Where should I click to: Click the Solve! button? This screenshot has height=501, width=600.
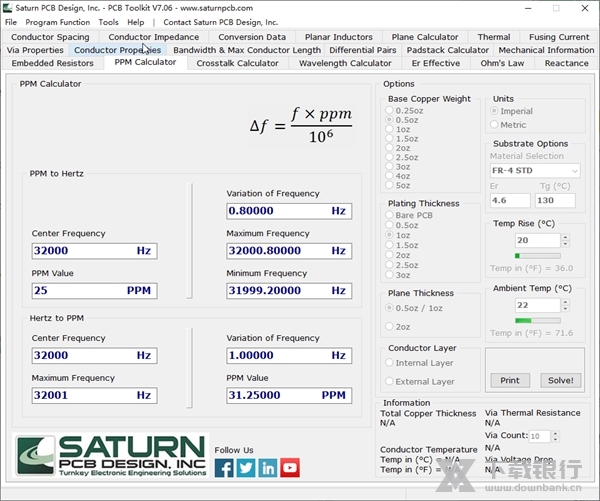(x=561, y=380)
